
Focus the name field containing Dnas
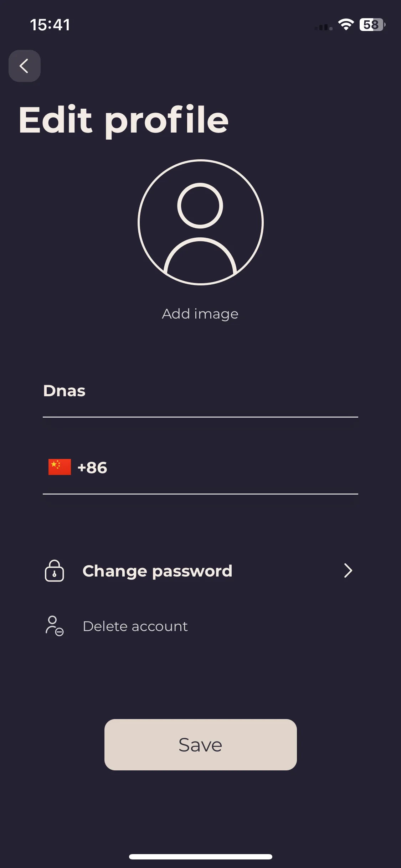pos(200,391)
